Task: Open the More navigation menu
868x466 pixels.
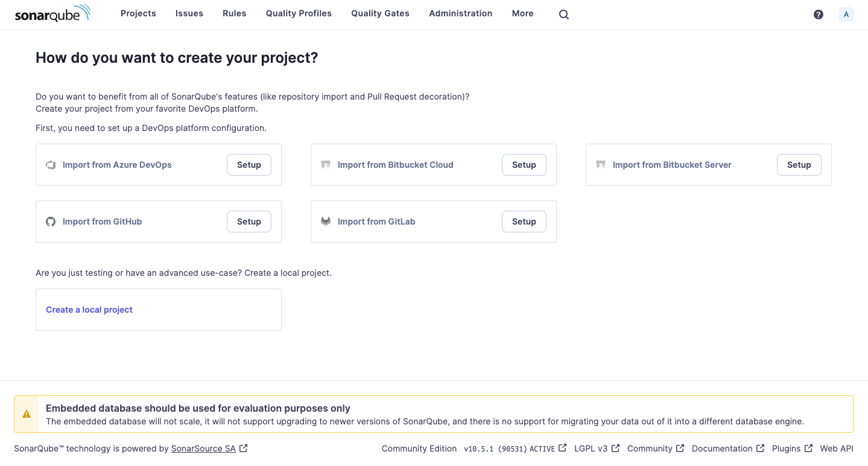Action: [522, 13]
